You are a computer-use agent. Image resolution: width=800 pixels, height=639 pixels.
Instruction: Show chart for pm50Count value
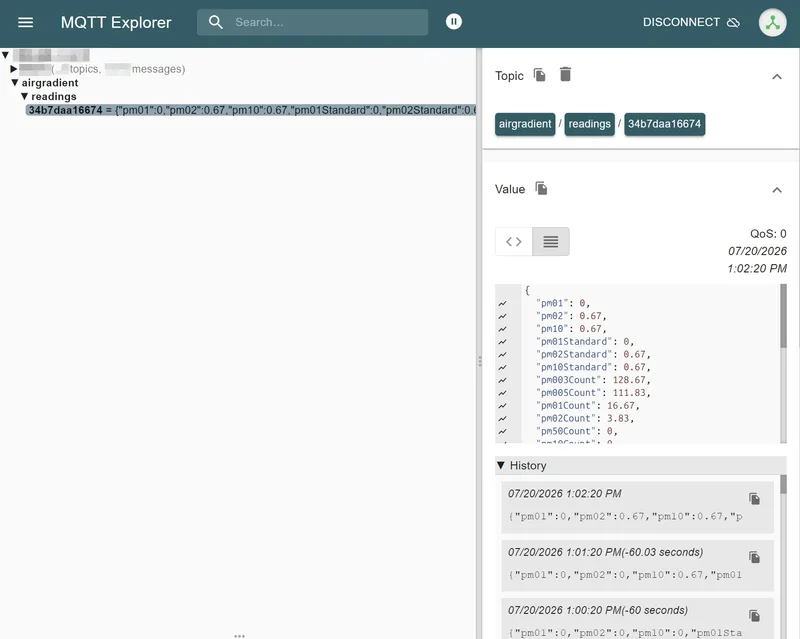click(503, 431)
